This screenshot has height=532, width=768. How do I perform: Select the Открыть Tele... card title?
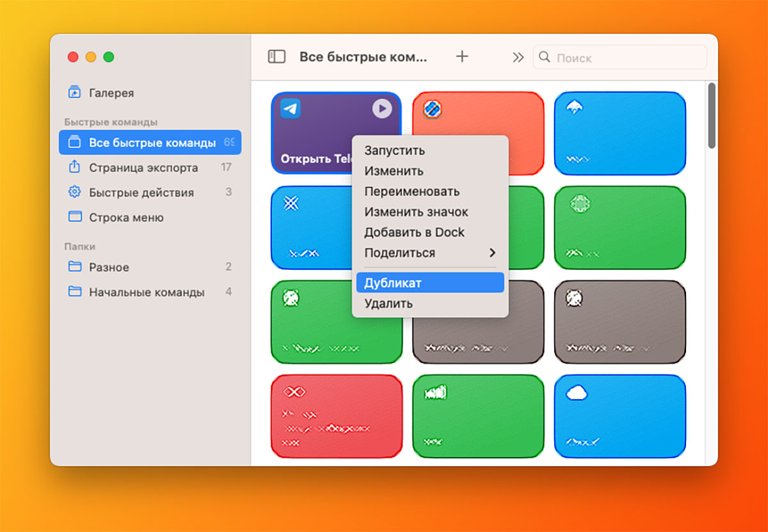pyautogui.click(x=317, y=159)
